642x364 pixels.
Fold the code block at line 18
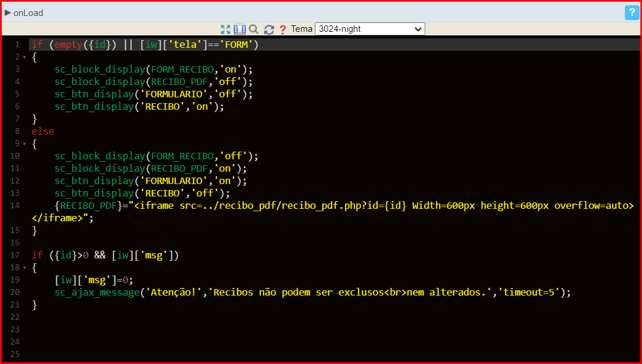pyautogui.click(x=24, y=268)
